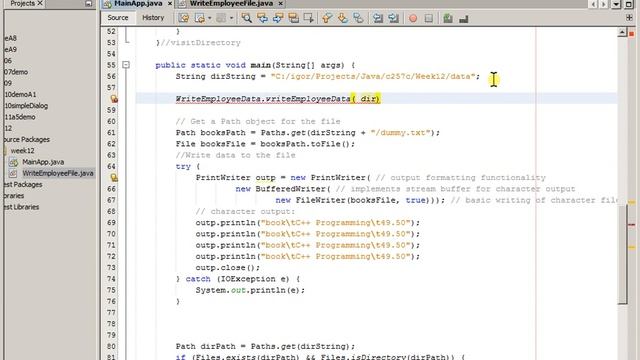Close the MainApp.java tab
Screen dimensions: 640x360
170,4
